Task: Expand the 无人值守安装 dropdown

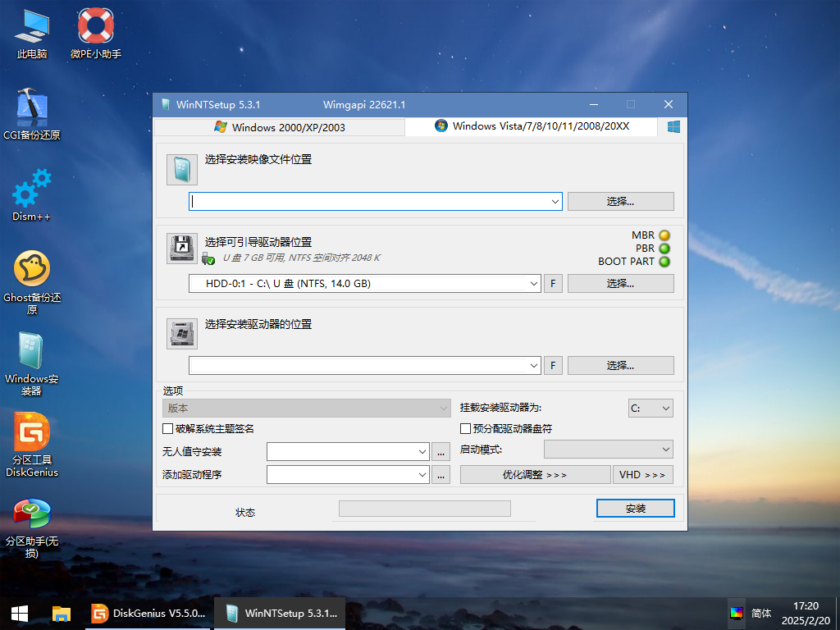Action: tap(422, 452)
